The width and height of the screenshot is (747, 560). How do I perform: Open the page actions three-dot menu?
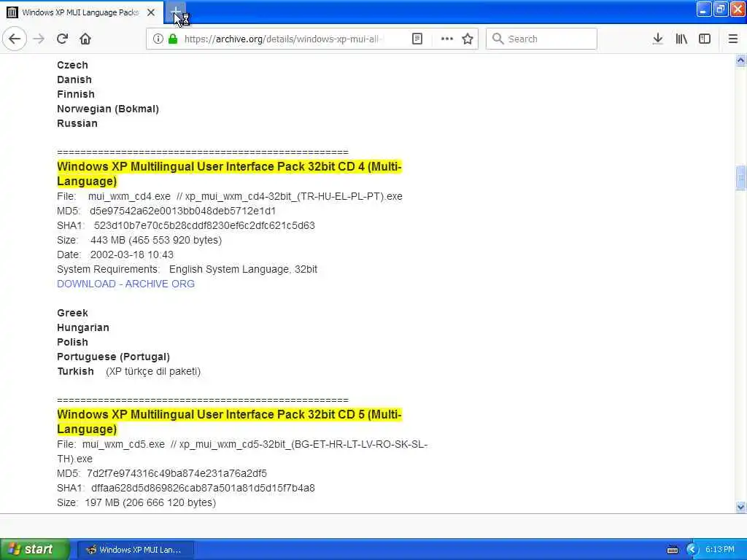(447, 39)
